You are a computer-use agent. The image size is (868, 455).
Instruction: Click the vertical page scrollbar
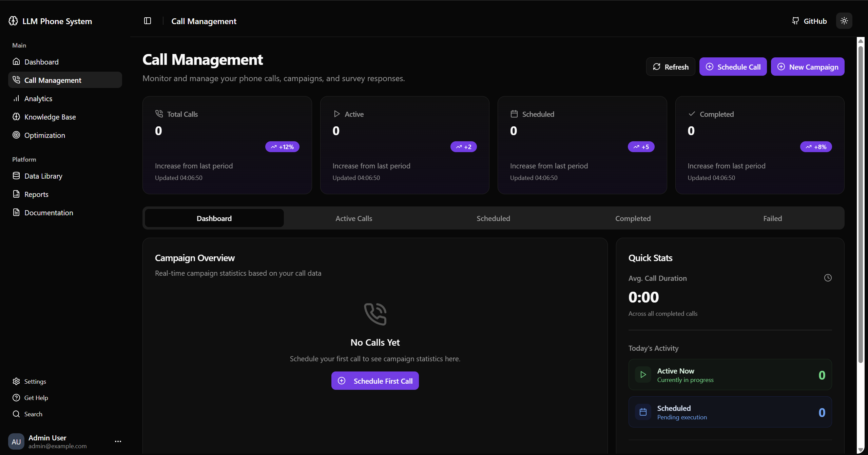[x=860, y=204]
